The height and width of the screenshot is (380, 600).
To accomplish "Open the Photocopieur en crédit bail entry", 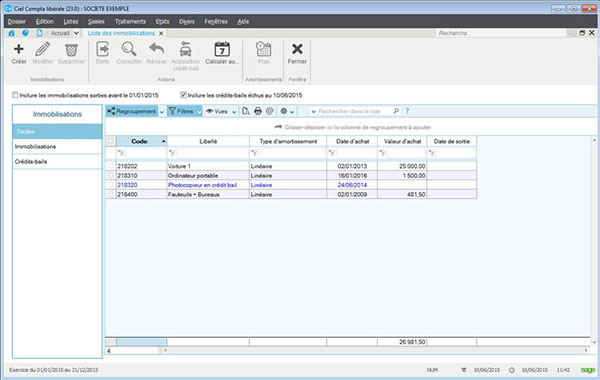I will [202, 185].
